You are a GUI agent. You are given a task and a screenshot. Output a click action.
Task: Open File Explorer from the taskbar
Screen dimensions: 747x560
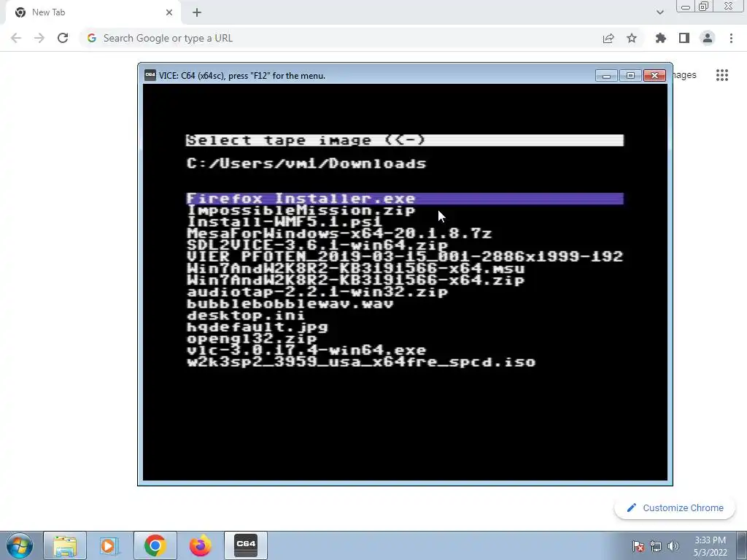pyautogui.click(x=65, y=545)
